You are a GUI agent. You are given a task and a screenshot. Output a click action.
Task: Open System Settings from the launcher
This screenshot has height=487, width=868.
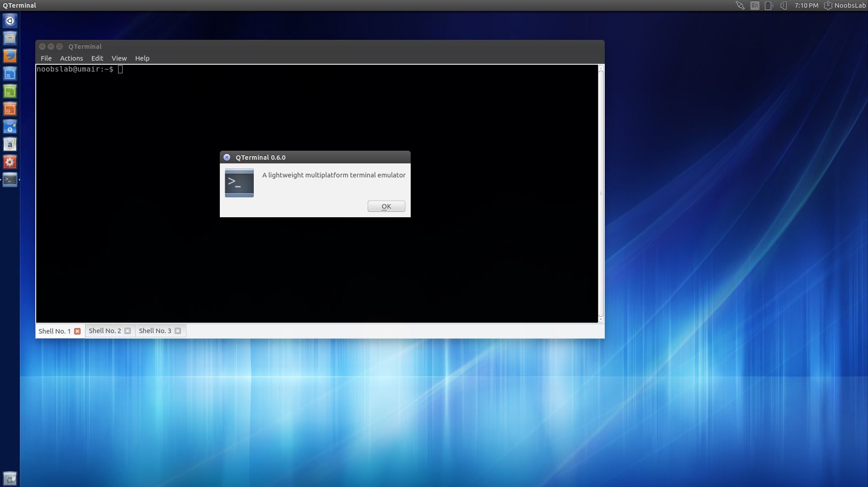(10, 162)
